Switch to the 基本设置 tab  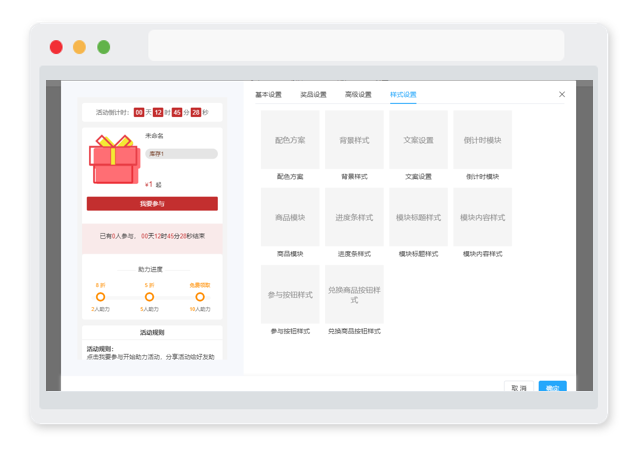(x=268, y=95)
